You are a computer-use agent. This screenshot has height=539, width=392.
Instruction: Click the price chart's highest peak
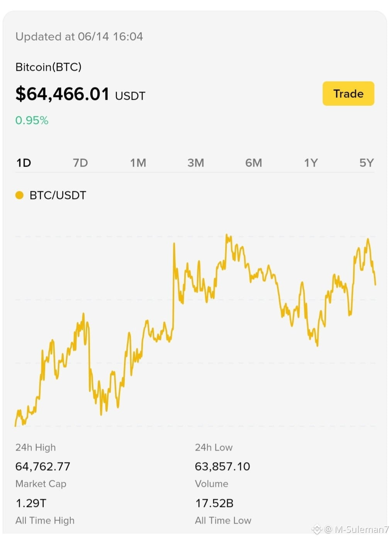(x=227, y=235)
